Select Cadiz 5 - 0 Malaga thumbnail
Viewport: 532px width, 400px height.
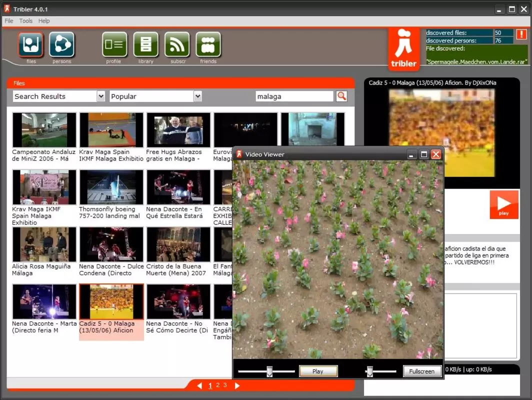111,301
